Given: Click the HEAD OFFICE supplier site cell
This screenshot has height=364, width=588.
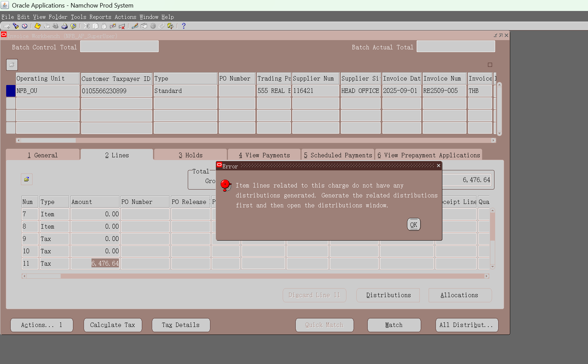Looking at the screenshot, I should point(361,91).
